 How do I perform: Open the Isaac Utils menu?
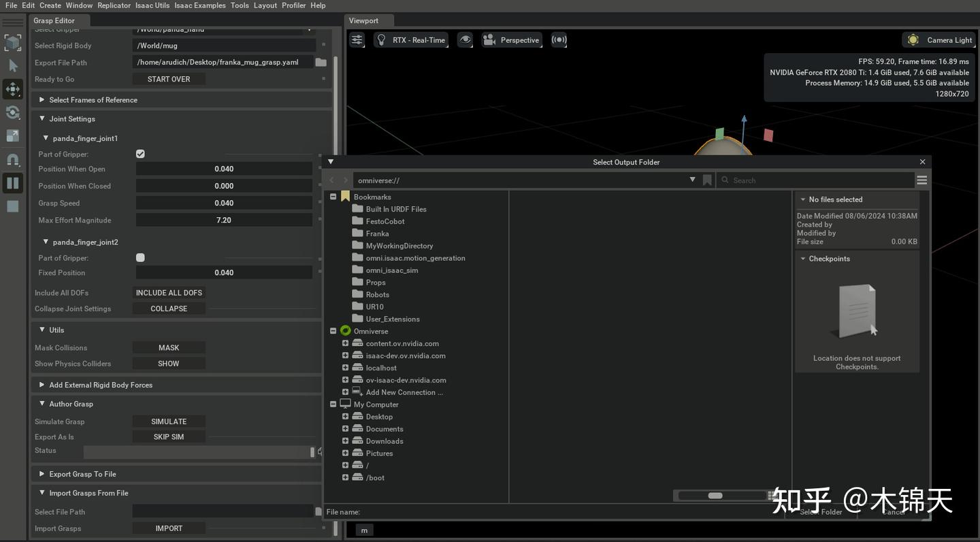click(152, 5)
